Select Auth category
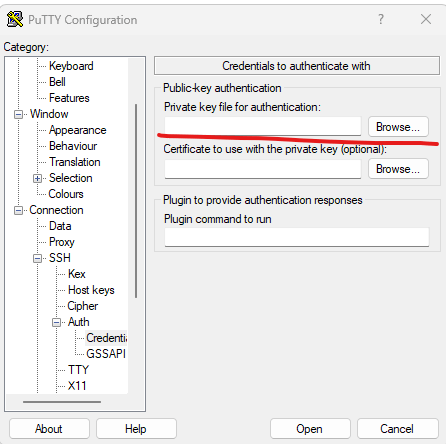Viewport: 446px width, 444px height. tap(78, 322)
